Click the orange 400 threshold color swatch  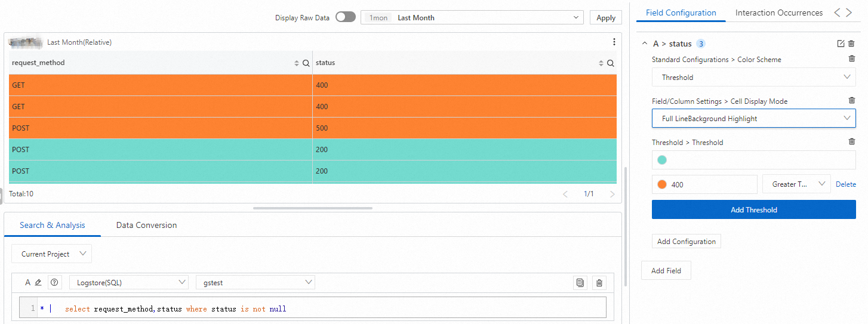pos(661,184)
